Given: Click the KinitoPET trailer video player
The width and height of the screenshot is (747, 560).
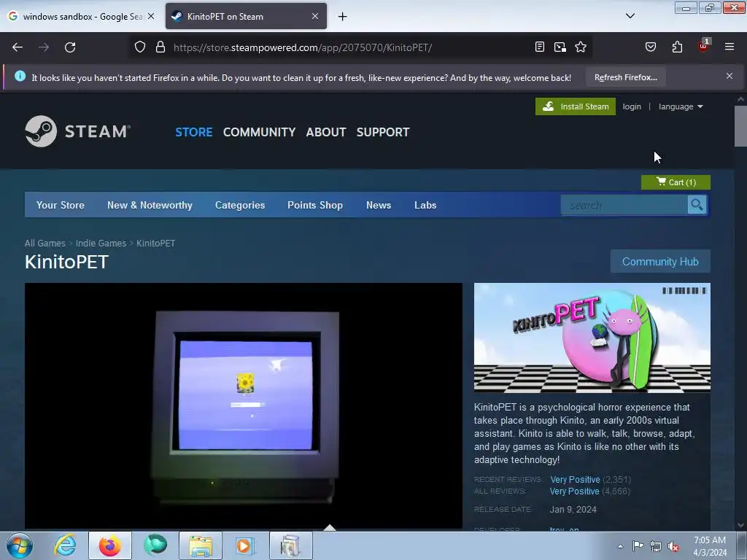Looking at the screenshot, I should [x=244, y=405].
